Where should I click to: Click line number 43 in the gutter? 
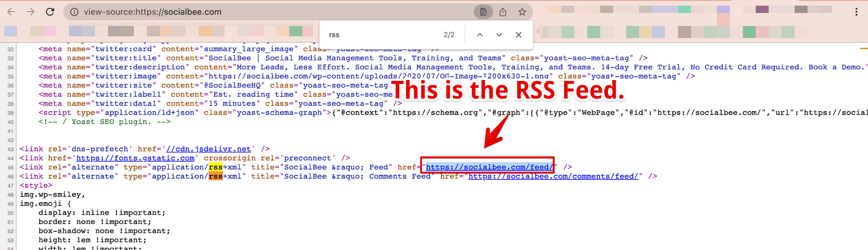pos(10,149)
